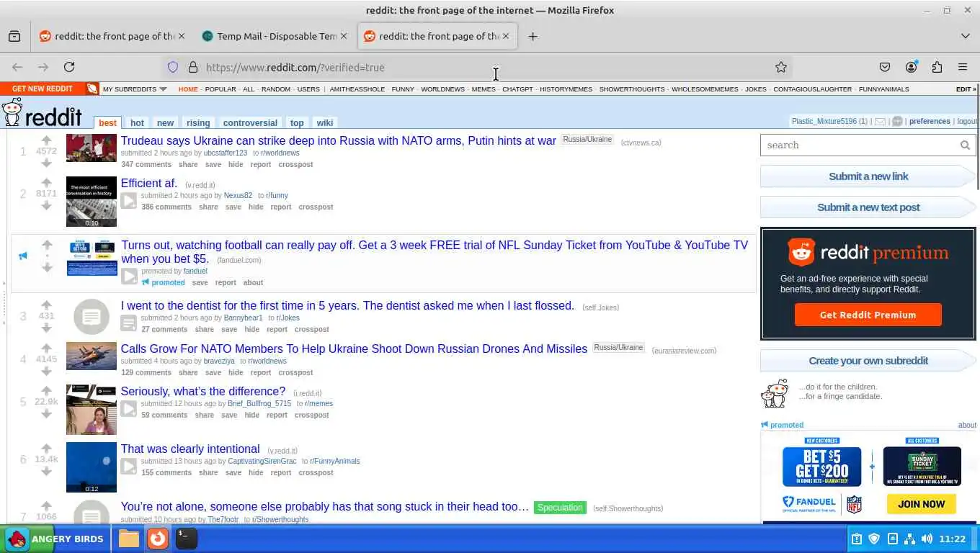Open the Firefox View recent browsing icon
The width and height of the screenshot is (980, 553).
point(14,36)
